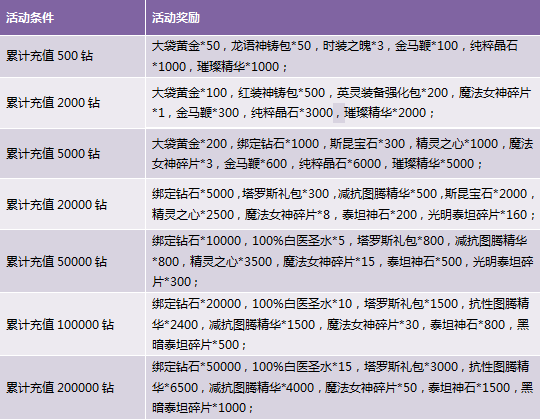Click the reward text starting 绑定钻石*50000
Screen dimensions: 541x419
pyautogui.click(x=342, y=387)
